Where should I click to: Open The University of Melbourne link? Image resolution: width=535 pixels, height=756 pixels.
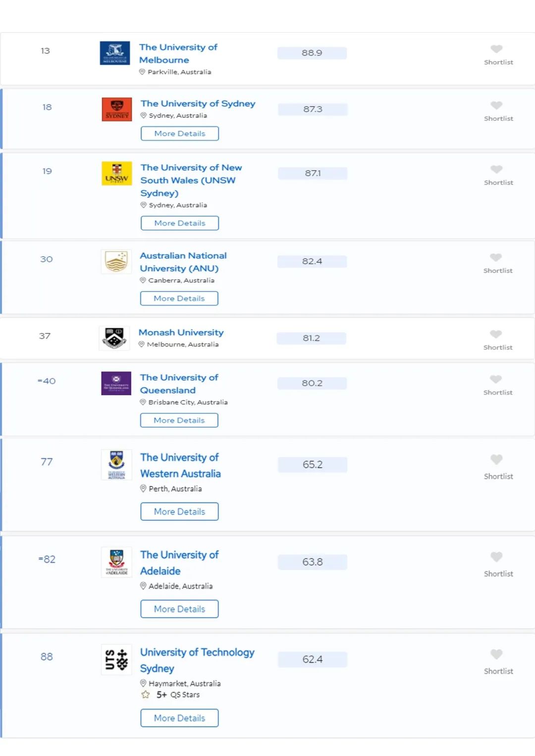(178, 53)
